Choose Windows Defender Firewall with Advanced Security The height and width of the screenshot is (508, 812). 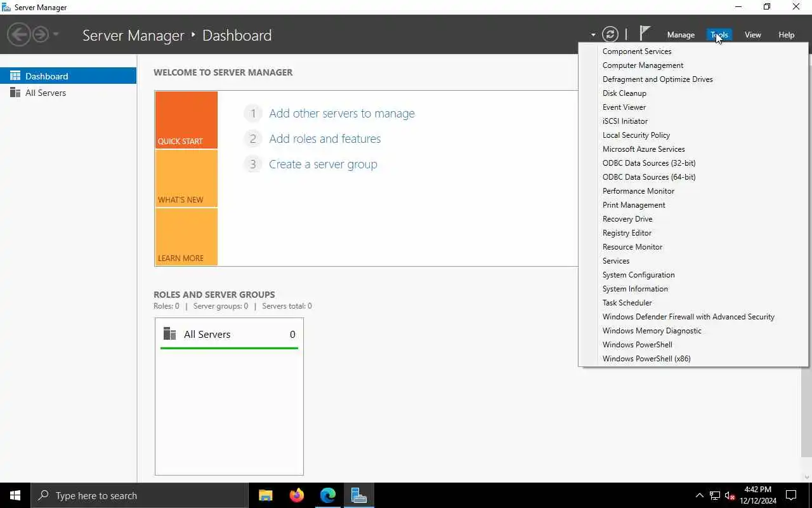point(693,317)
